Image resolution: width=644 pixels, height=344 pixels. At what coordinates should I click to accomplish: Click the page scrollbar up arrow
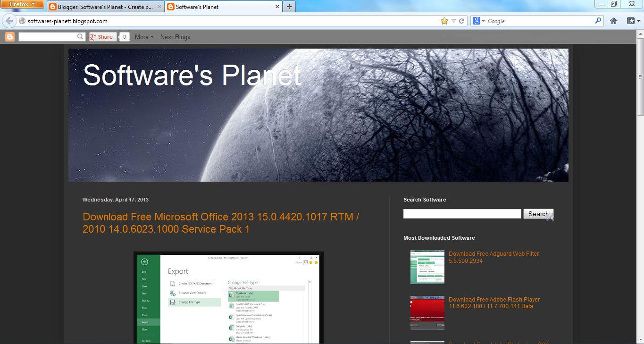[640, 33]
